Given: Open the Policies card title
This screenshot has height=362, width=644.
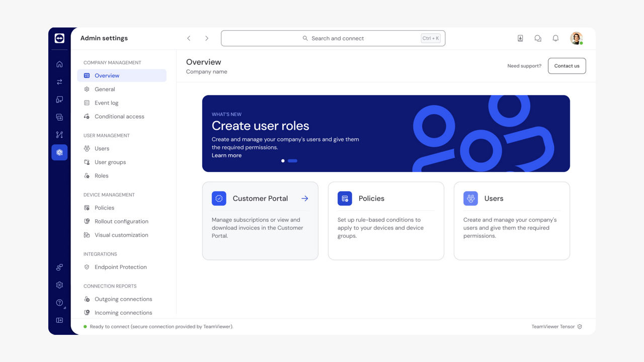Looking at the screenshot, I should click(x=371, y=199).
